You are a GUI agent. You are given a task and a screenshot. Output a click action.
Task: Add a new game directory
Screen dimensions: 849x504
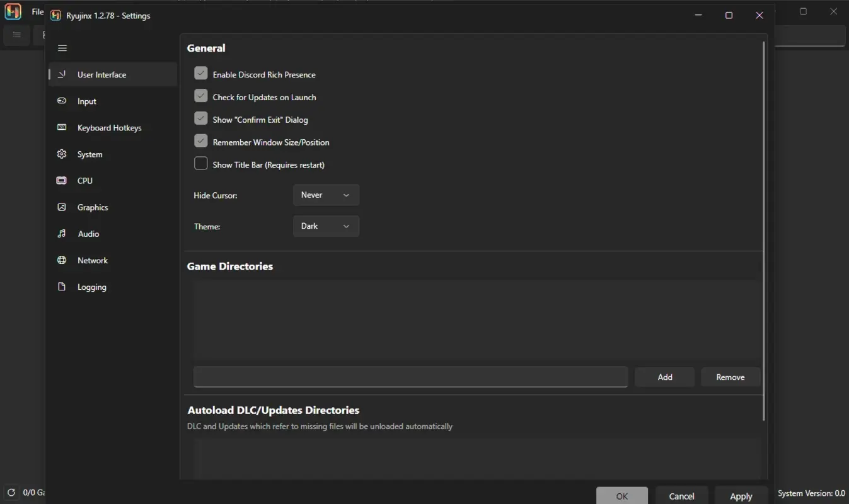664,377
